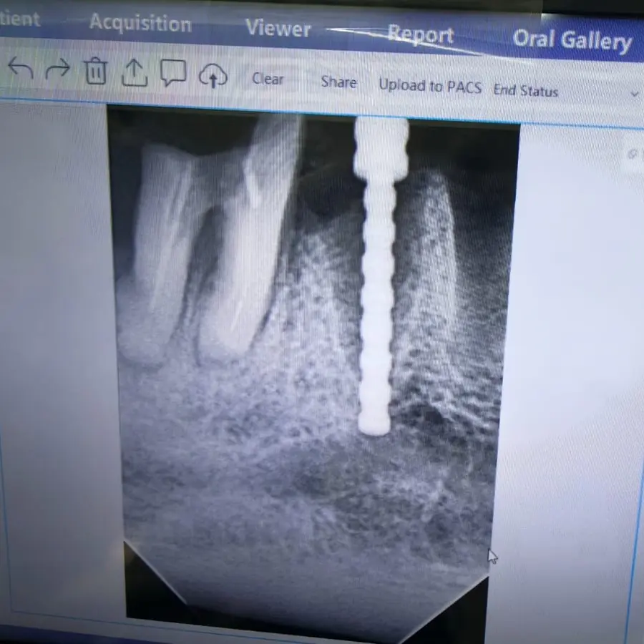Switch to the Viewer tab
The height and width of the screenshot is (644, 644).
[x=278, y=29]
